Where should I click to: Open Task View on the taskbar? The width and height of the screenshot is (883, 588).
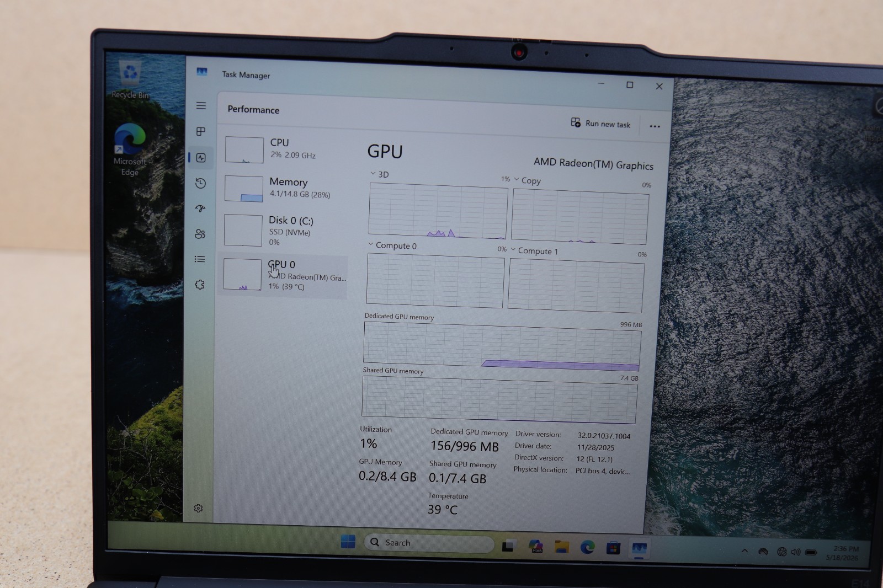click(x=509, y=546)
